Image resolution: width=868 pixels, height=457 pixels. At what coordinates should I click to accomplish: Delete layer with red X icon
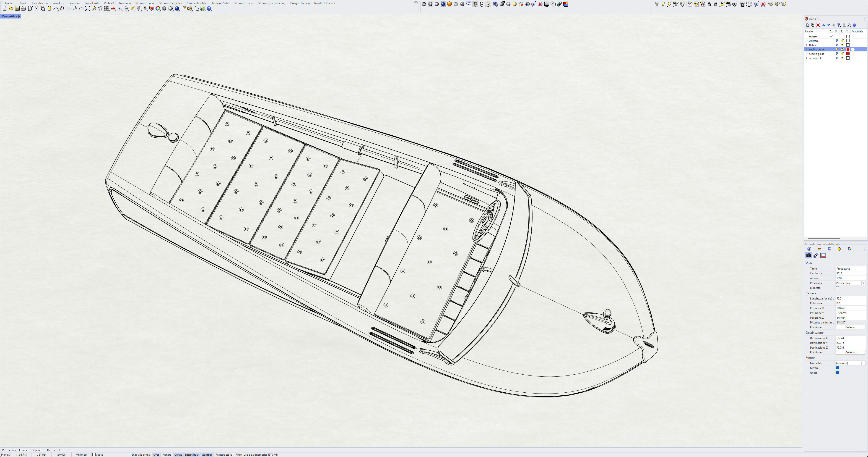click(x=818, y=25)
